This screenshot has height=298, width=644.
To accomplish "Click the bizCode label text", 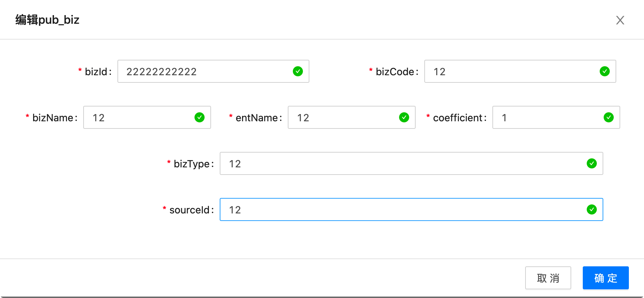I will point(395,72).
